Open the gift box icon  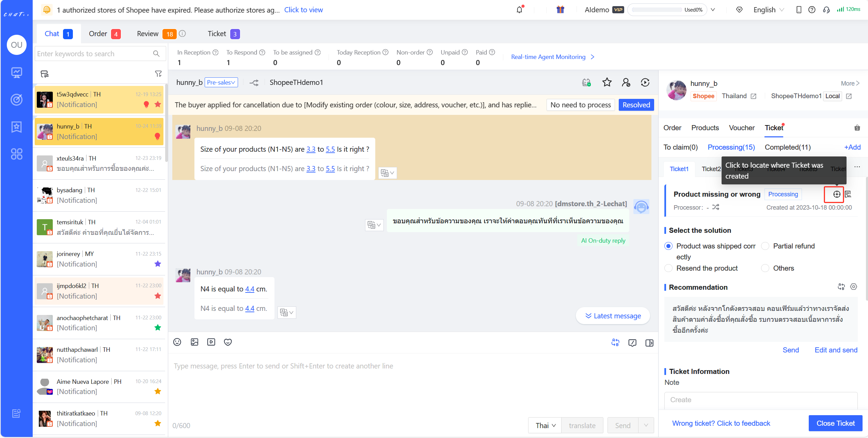[x=560, y=10]
